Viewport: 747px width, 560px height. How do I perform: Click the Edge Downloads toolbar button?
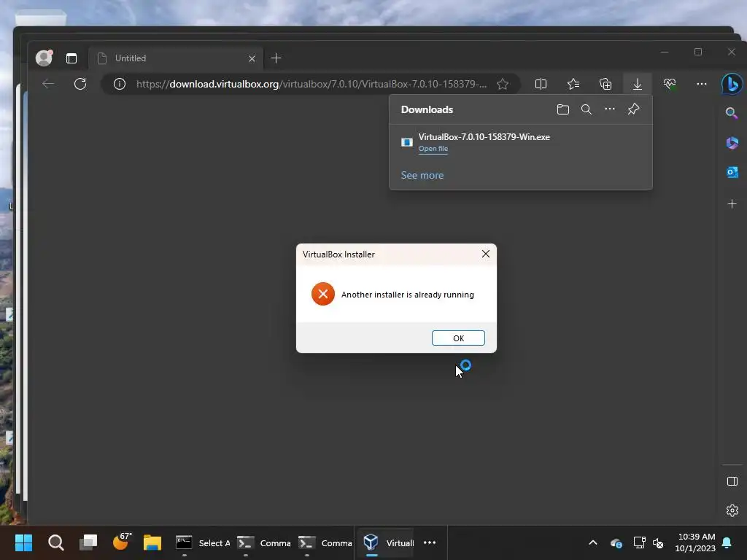(637, 85)
